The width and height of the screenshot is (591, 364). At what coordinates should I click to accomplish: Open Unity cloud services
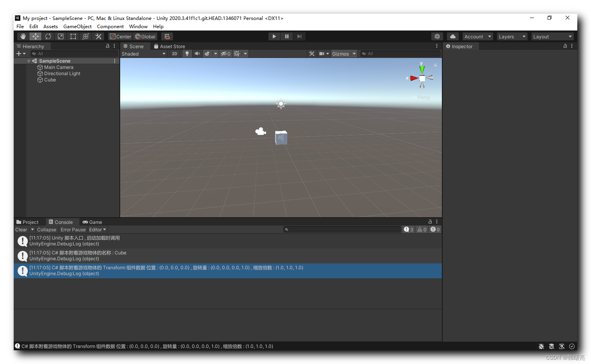(x=452, y=36)
